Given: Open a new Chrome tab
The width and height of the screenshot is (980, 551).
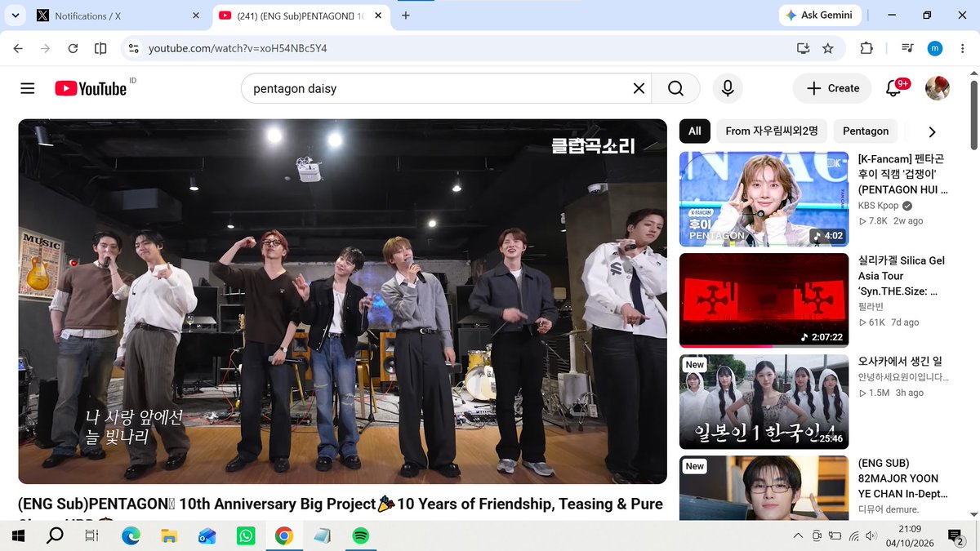Looking at the screenshot, I should click(x=406, y=16).
